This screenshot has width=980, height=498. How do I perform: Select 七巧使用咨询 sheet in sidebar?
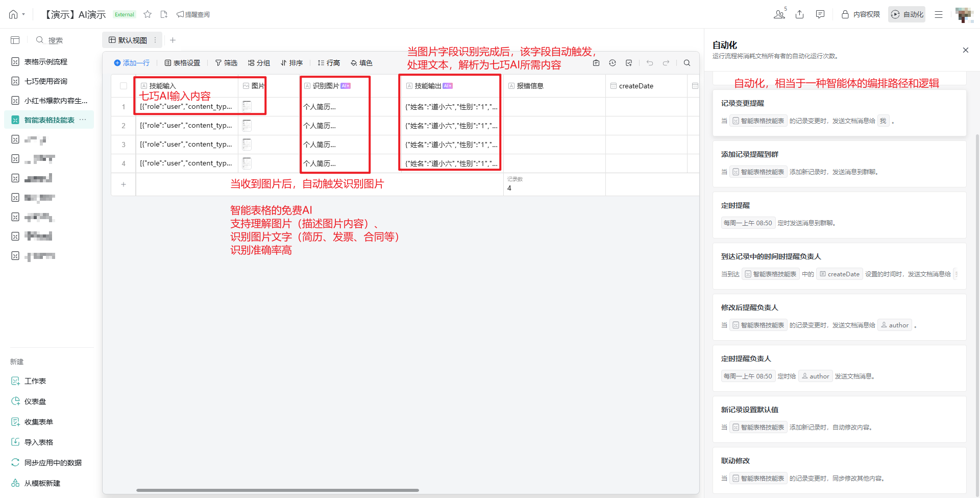click(46, 81)
